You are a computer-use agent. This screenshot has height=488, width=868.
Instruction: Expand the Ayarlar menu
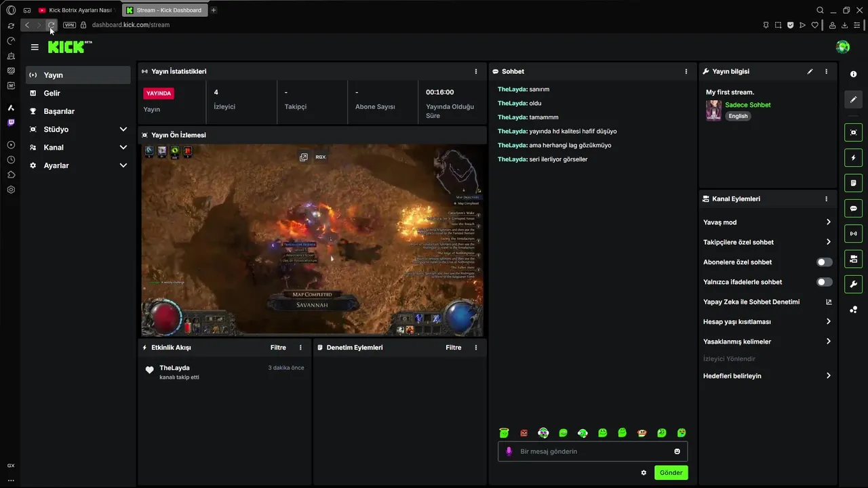tap(78, 165)
